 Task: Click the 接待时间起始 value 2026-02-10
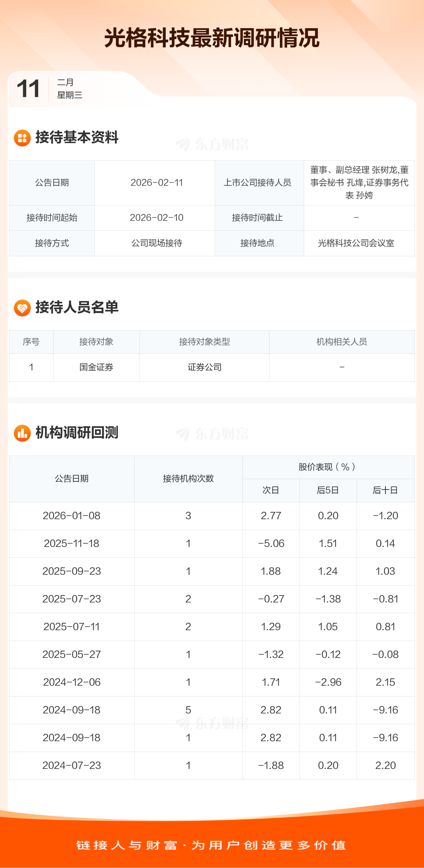tap(156, 218)
